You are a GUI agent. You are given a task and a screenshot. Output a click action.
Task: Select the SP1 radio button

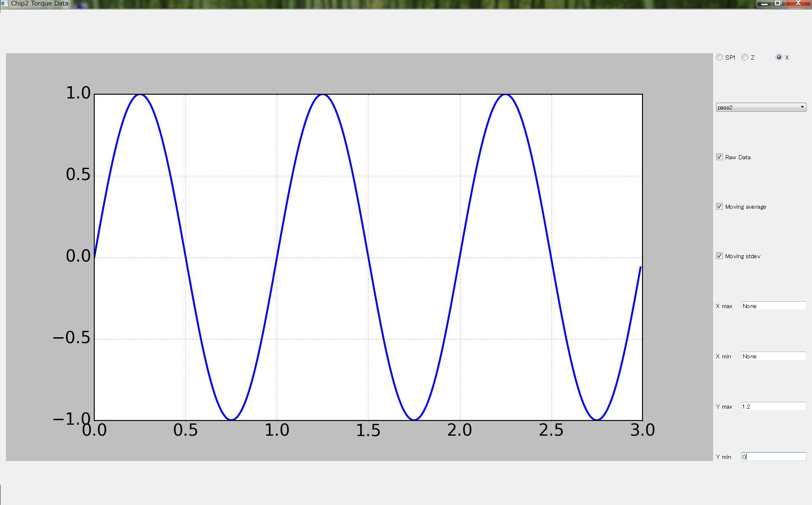(719, 57)
